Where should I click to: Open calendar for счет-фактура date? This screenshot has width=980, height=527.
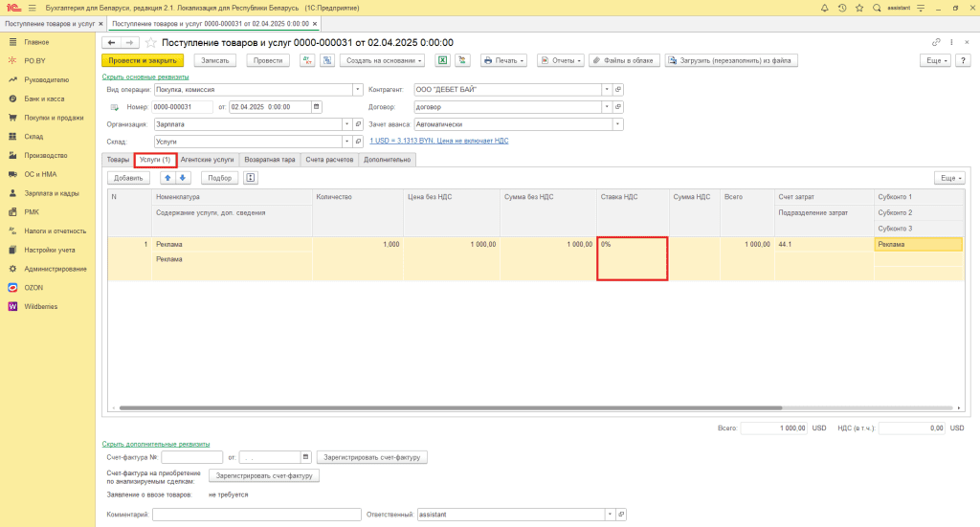(305, 457)
